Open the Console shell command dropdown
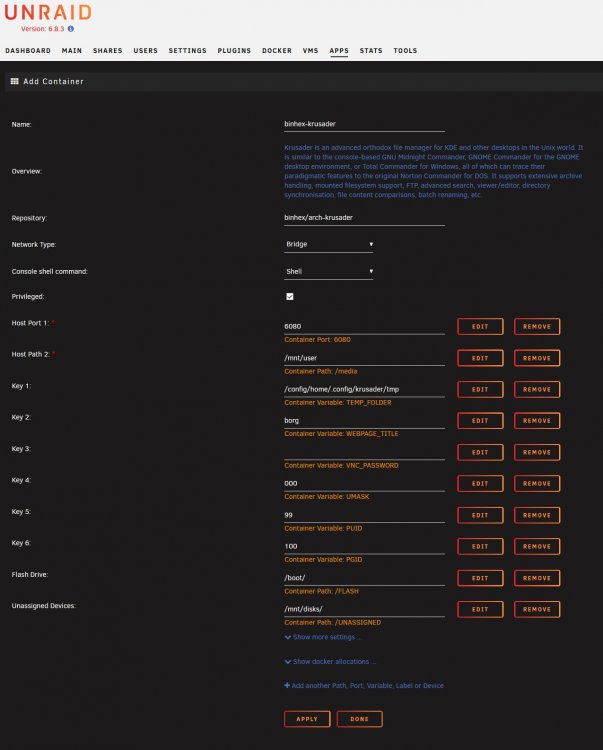This screenshot has height=750, width=603. pos(329,272)
